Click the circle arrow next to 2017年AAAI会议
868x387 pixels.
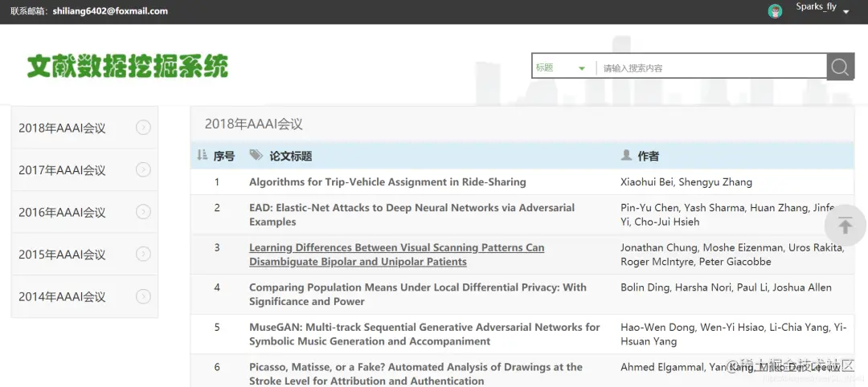143,169
